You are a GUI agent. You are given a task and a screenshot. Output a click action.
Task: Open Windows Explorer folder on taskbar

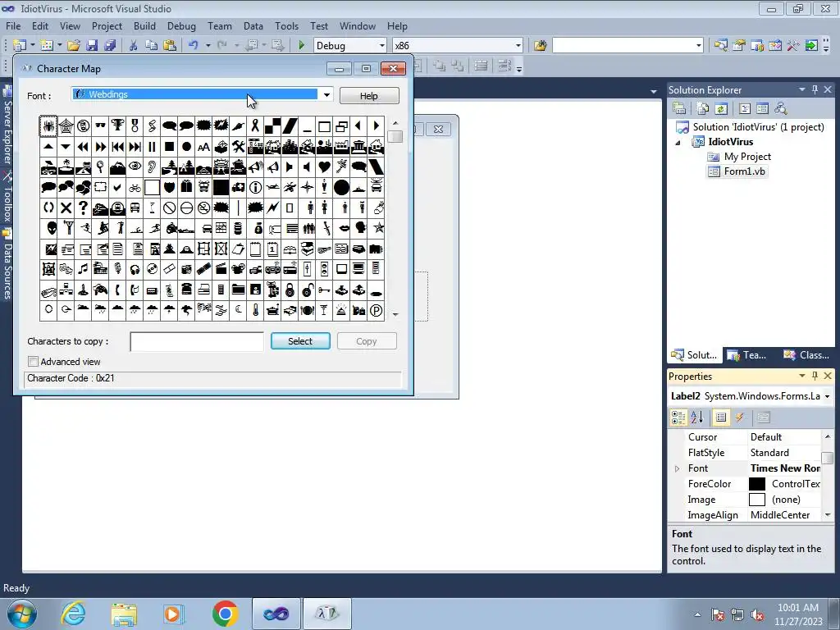pos(124,614)
